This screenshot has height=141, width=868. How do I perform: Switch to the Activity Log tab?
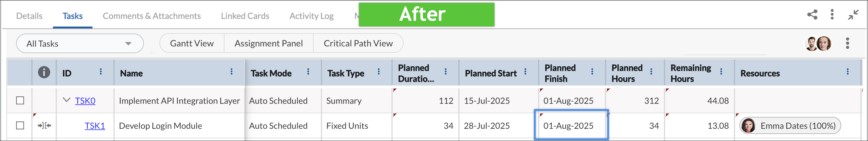[x=311, y=16]
